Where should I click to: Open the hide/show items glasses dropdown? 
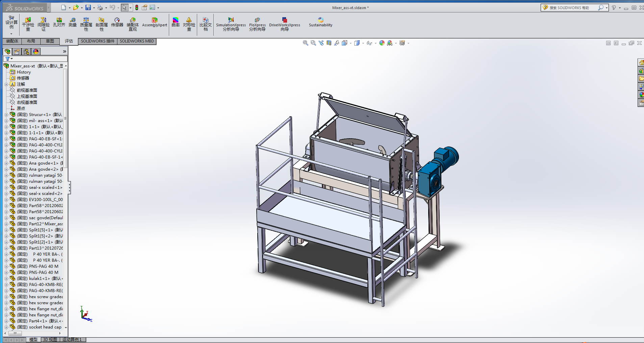(x=370, y=43)
